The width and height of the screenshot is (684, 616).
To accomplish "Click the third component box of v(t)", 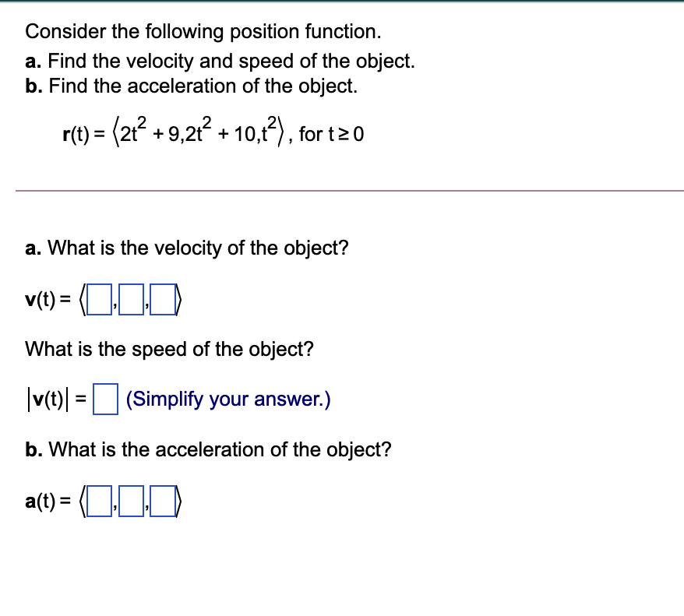I will pos(163,300).
